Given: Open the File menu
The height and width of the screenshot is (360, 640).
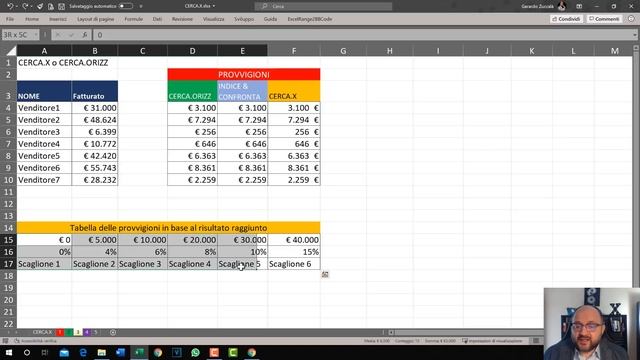Looking at the screenshot, I should (x=10, y=19).
